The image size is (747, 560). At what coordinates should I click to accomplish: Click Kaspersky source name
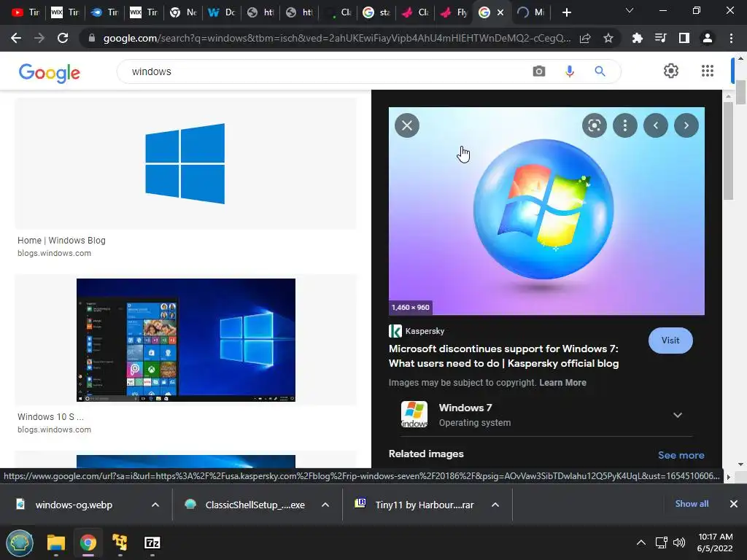pos(425,331)
